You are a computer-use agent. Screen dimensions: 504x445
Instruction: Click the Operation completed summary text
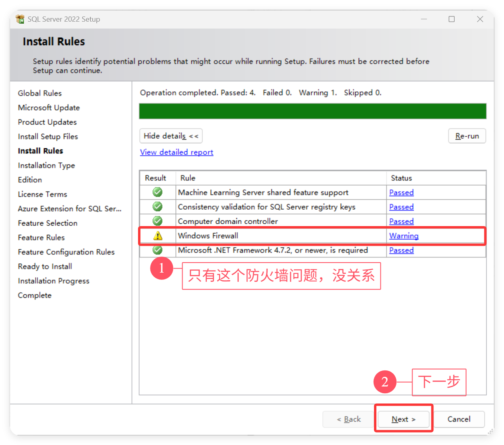tap(260, 93)
